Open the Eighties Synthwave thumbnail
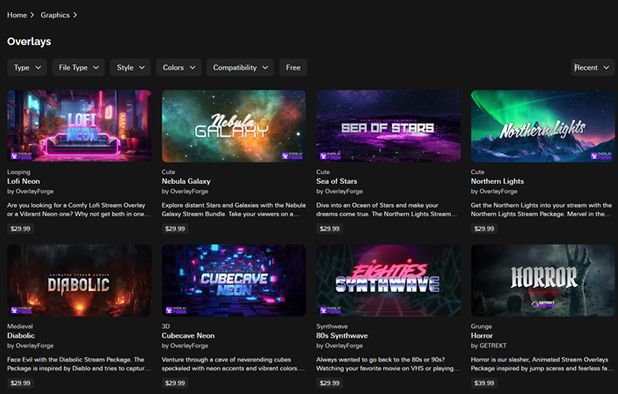The height and width of the screenshot is (394, 618). [388, 280]
